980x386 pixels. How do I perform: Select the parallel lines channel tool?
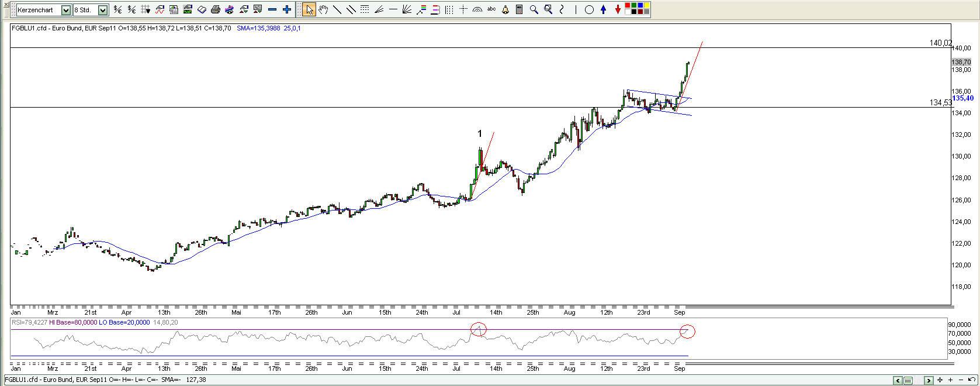pos(351,9)
